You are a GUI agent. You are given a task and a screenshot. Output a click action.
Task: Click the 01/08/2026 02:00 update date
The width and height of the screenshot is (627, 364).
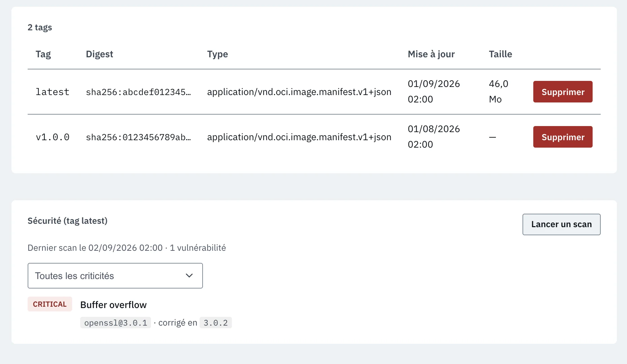(434, 136)
